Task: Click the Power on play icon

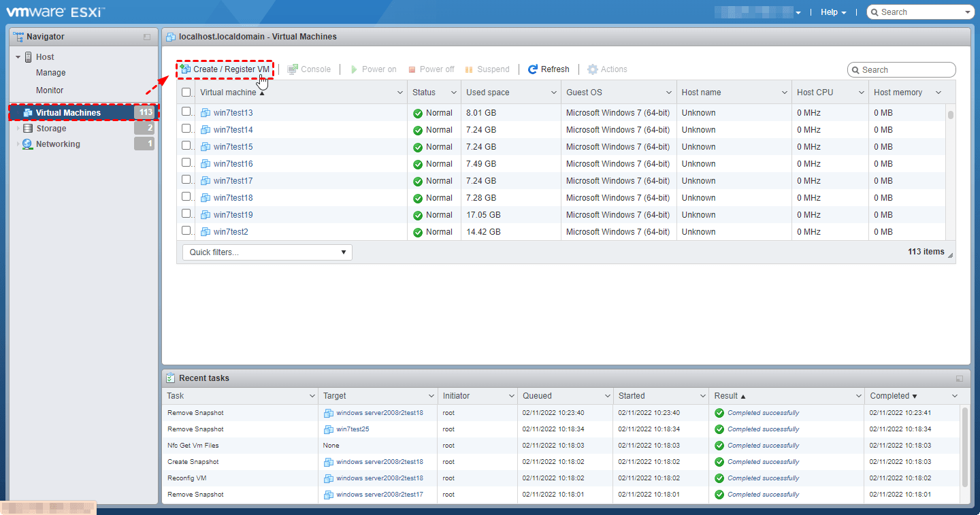Action: point(354,69)
